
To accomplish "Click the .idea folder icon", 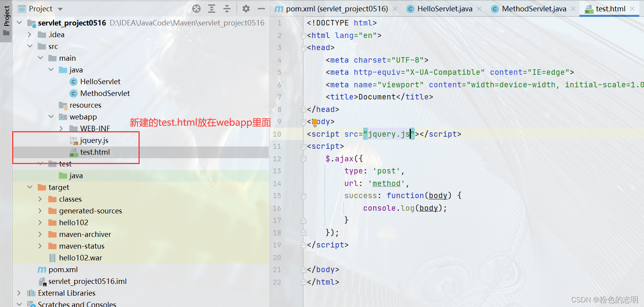I will [x=42, y=34].
